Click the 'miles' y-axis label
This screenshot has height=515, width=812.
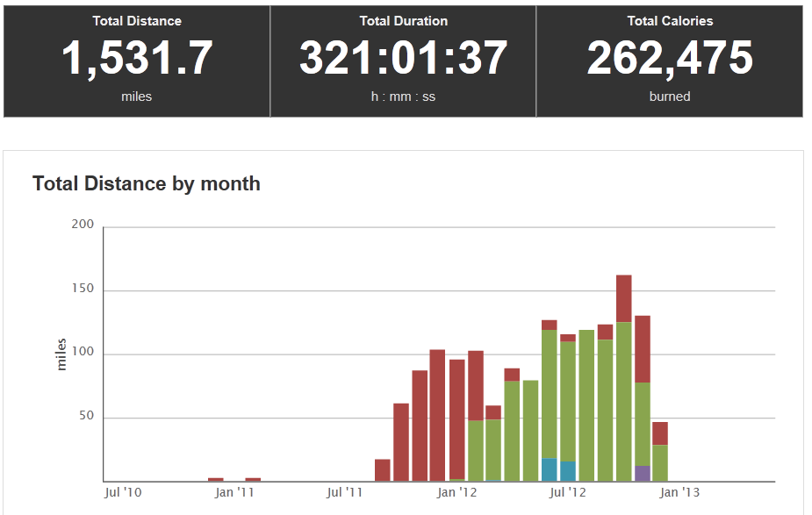tap(61, 354)
